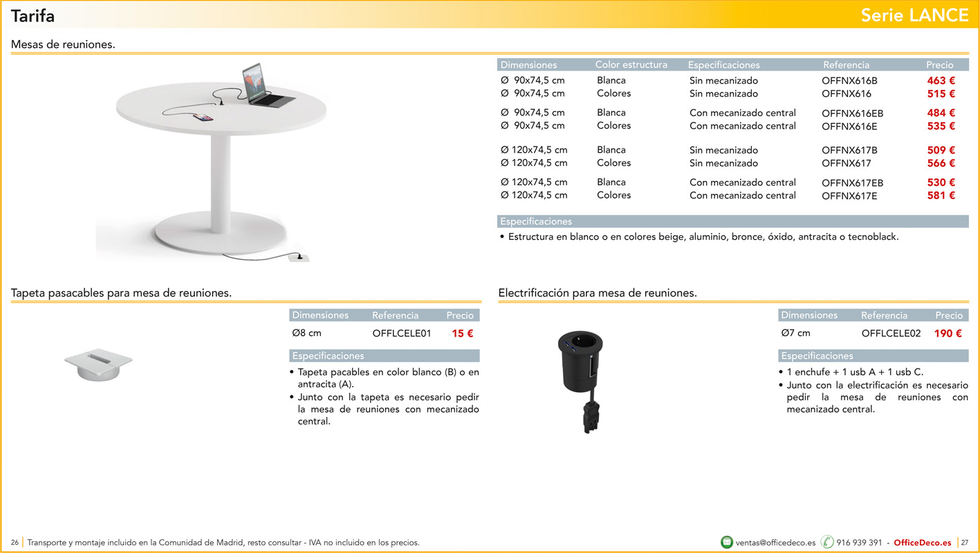Click the price 463 €

941,81
